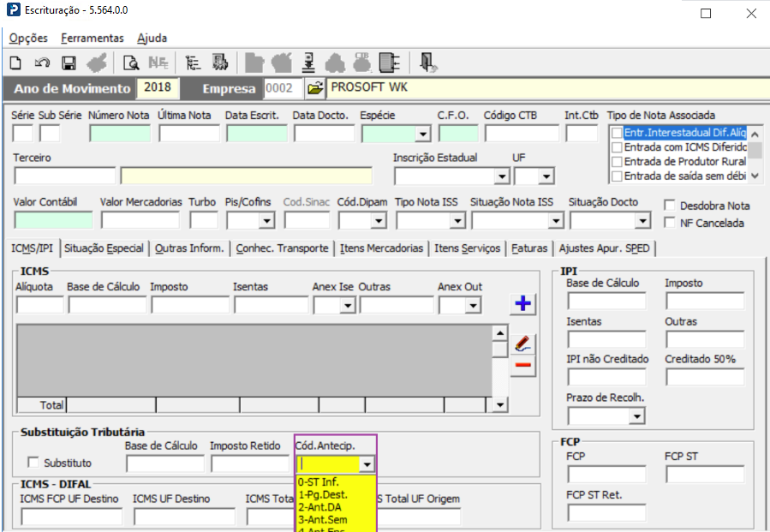Click the save floppy disk icon
The image size is (770, 532).
[69, 62]
